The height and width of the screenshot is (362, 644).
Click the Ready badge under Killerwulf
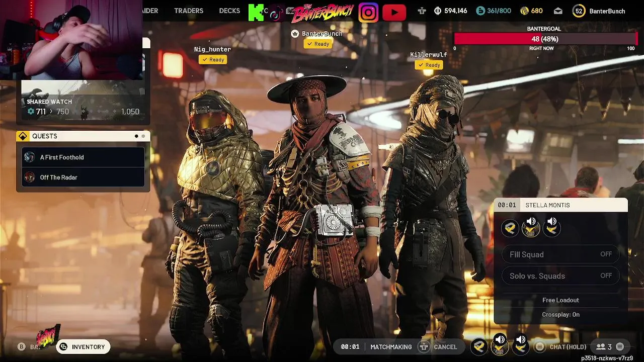429,65
